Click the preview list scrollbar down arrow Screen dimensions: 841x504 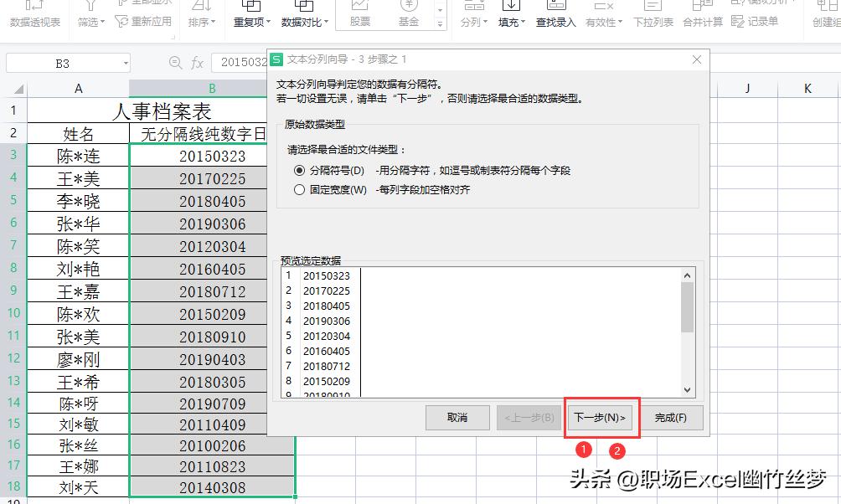pos(689,389)
